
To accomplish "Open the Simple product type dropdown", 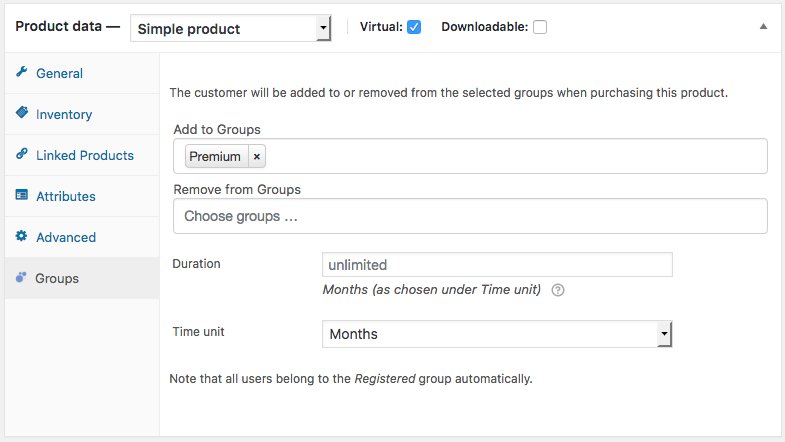I will pos(231,28).
